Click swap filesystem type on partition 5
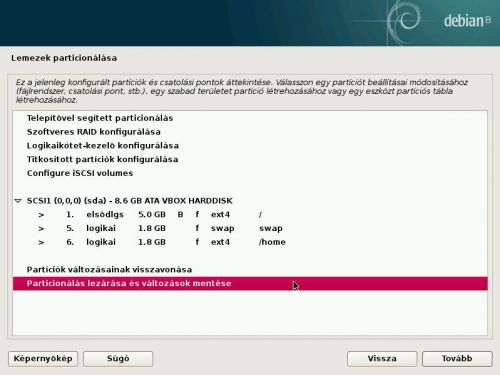500x375 pixels. (x=222, y=228)
